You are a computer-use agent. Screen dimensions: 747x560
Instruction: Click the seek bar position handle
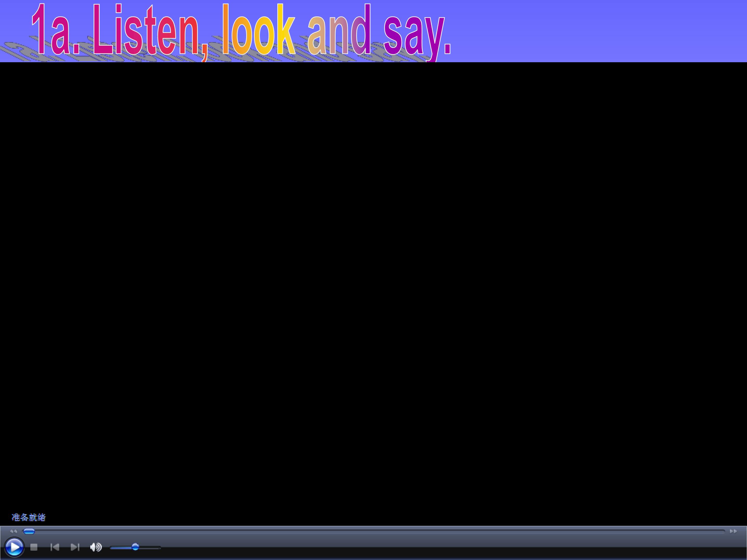(29, 531)
